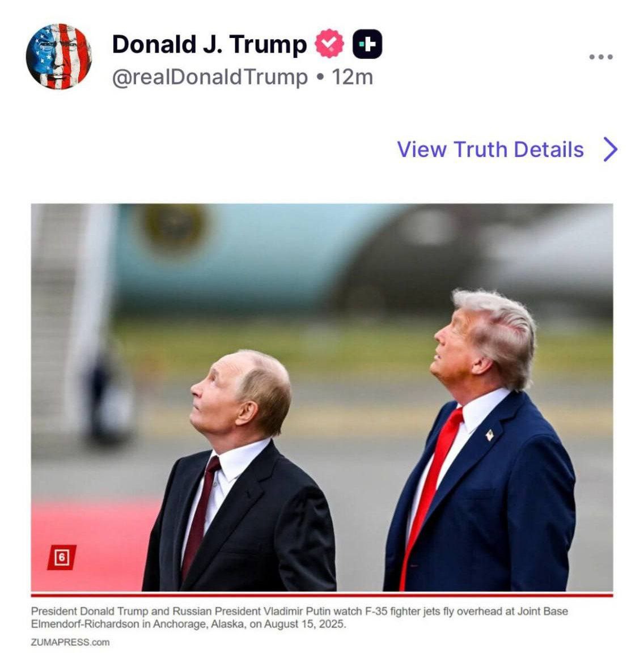Click the chevron arrow after View Truth Details
Image resolution: width=644 pixels, height=658 pixels.
coord(611,149)
